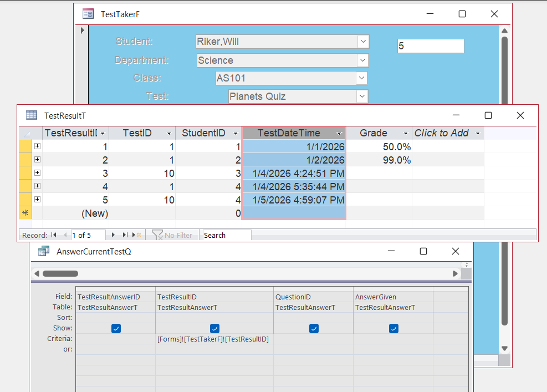Click the TestResultT table window icon
Viewport: 547px width, 392px height.
click(32, 115)
